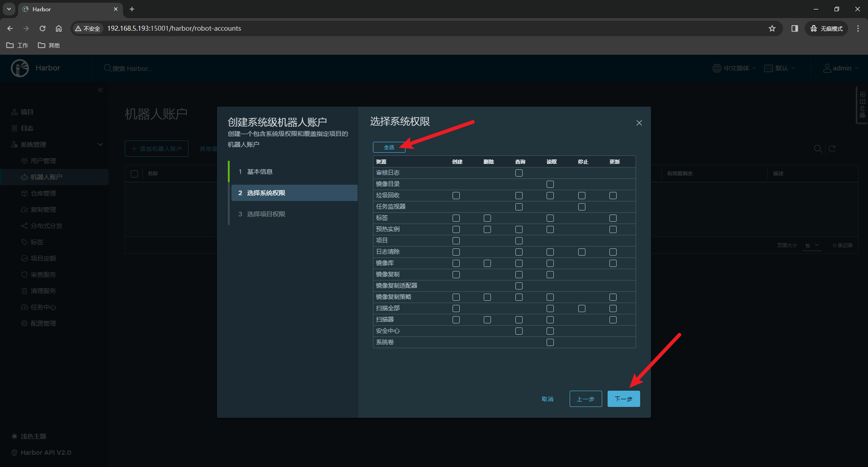Check 更新 permission for 预热实例
Screen dimensions: 868x467
[x=613, y=229]
